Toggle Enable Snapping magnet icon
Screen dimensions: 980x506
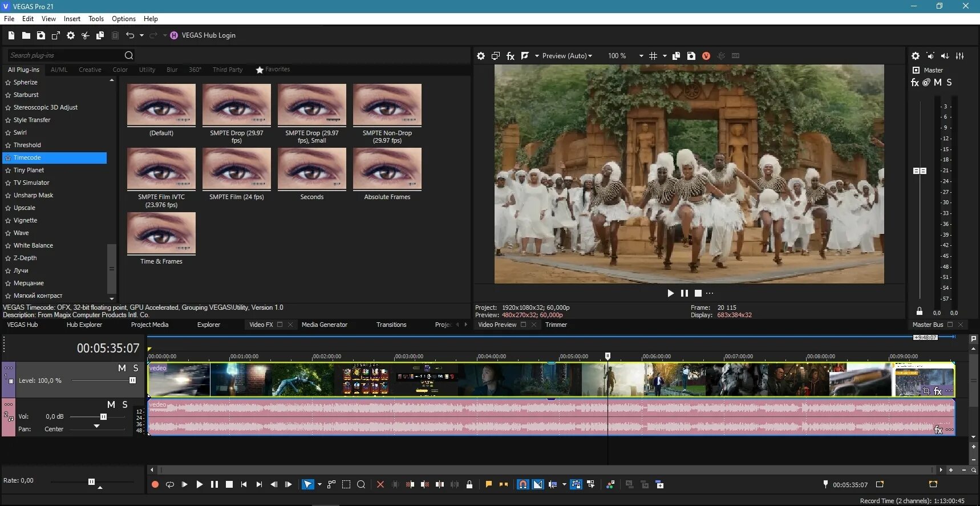coord(523,484)
